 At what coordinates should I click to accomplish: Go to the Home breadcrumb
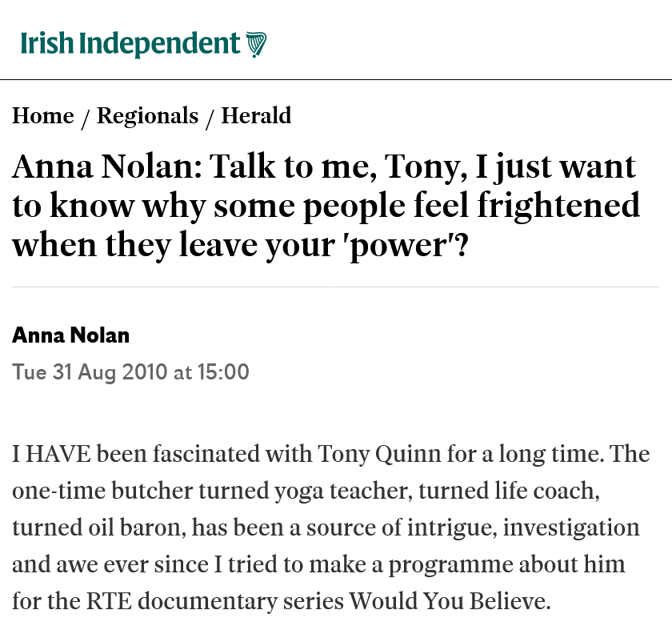(x=43, y=116)
